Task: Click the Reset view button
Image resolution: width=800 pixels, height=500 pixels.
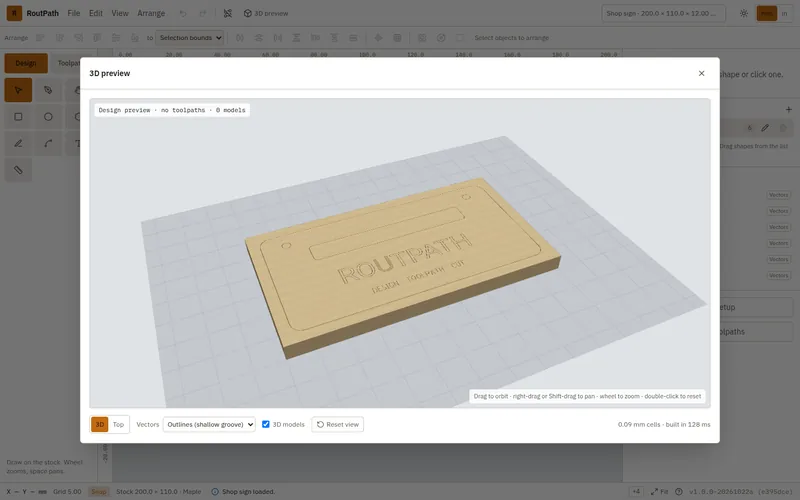Action: tap(338, 424)
